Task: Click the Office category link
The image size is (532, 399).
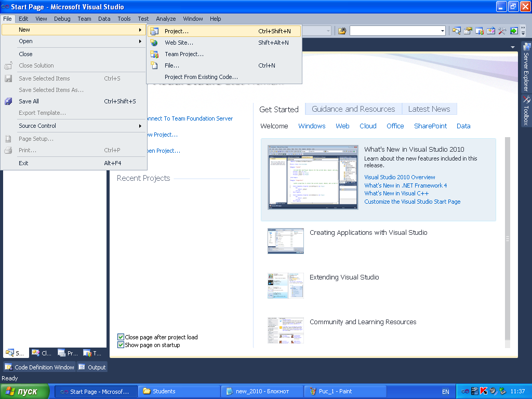Action: click(x=395, y=126)
